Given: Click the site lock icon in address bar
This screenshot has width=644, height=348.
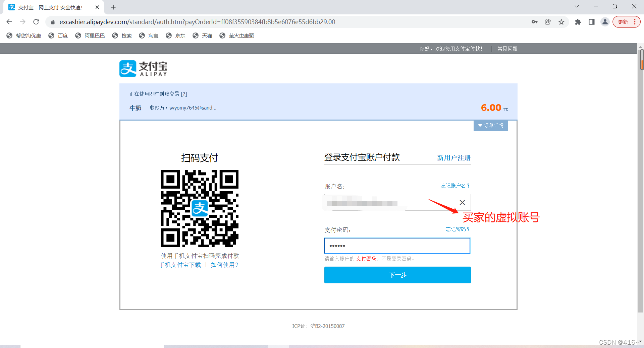Looking at the screenshot, I should pyautogui.click(x=53, y=22).
